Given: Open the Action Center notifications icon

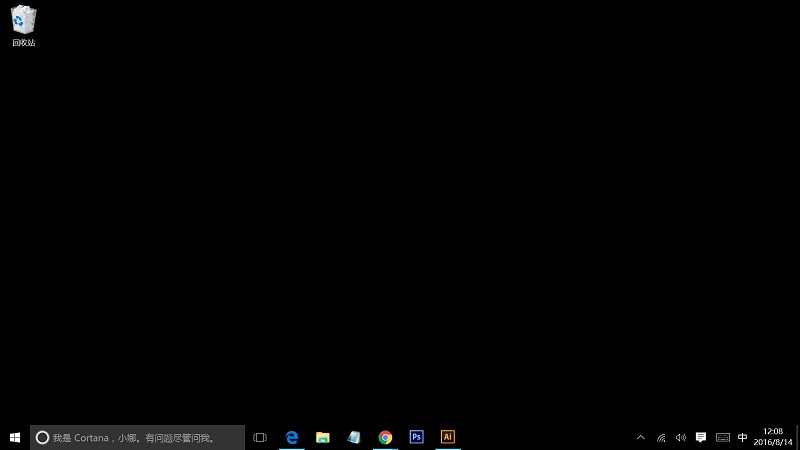Looking at the screenshot, I should pyautogui.click(x=701, y=437).
